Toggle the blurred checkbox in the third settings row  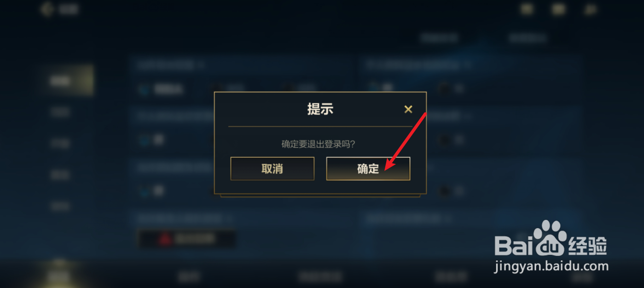(x=145, y=190)
